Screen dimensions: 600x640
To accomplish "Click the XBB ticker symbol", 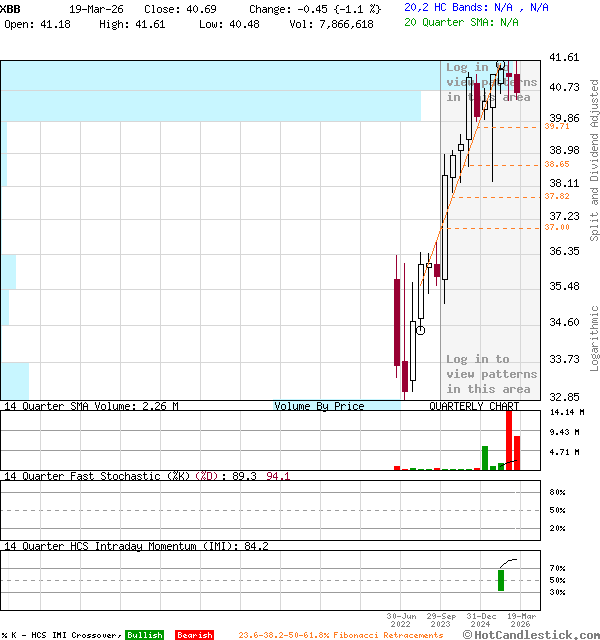I will point(11,8).
